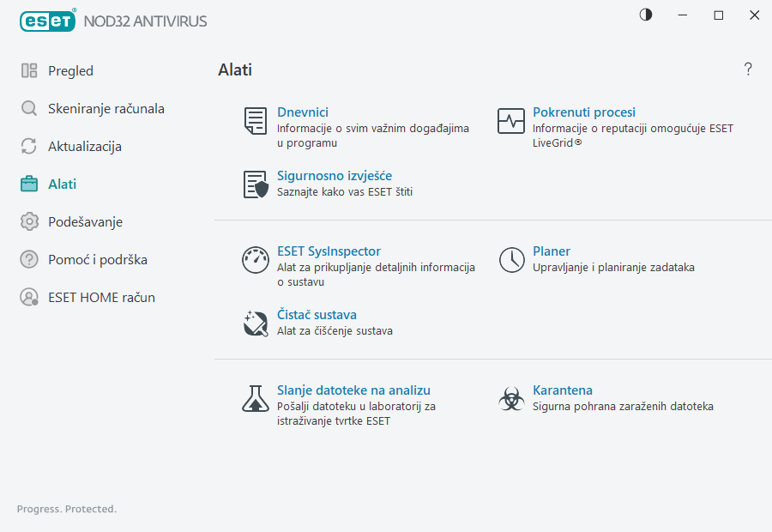Open the Dnevnici log icon

pyautogui.click(x=255, y=121)
